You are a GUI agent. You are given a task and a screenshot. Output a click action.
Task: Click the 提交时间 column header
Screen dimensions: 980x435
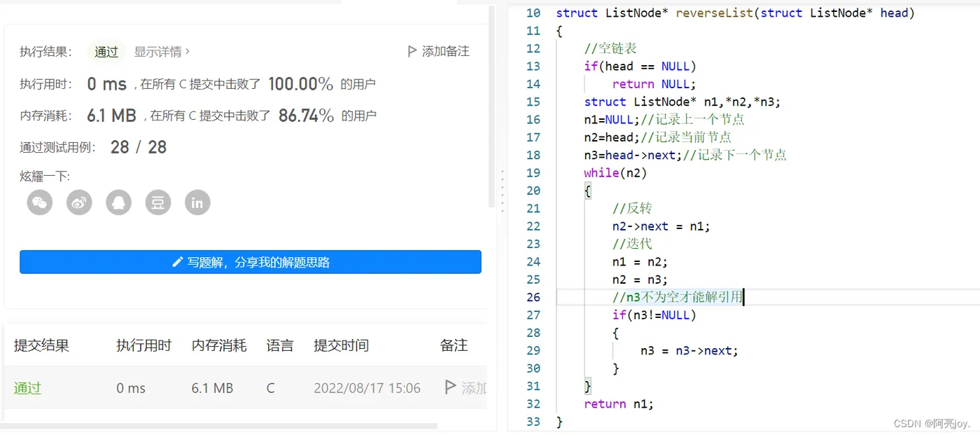tap(341, 345)
